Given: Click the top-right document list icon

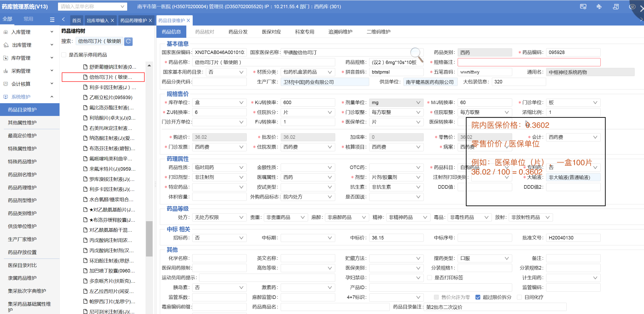Looking at the screenshot, I should click(616, 7).
